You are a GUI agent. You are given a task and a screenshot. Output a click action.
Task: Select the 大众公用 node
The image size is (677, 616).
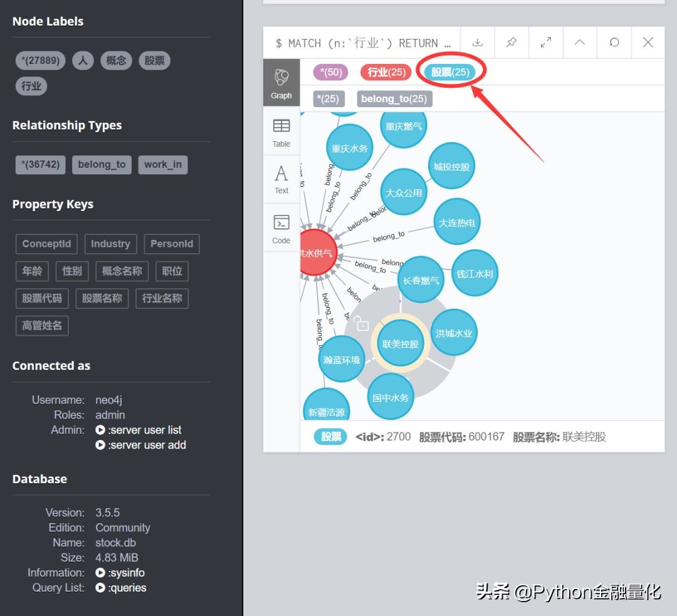(x=403, y=192)
